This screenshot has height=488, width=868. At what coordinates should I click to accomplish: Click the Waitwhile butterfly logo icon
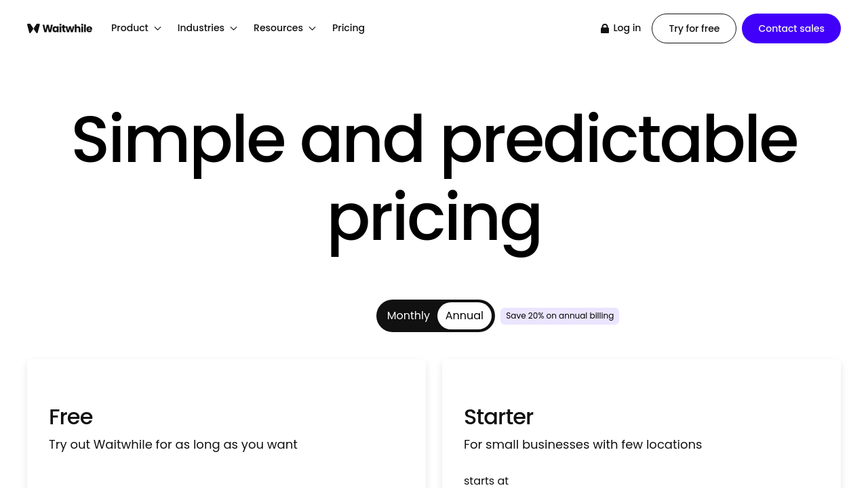tap(33, 28)
